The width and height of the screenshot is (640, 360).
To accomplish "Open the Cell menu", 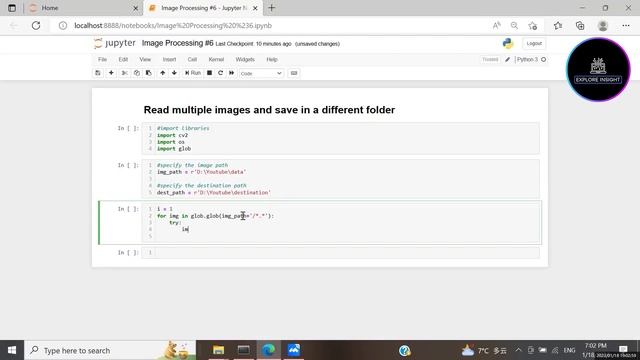I will [192, 60].
